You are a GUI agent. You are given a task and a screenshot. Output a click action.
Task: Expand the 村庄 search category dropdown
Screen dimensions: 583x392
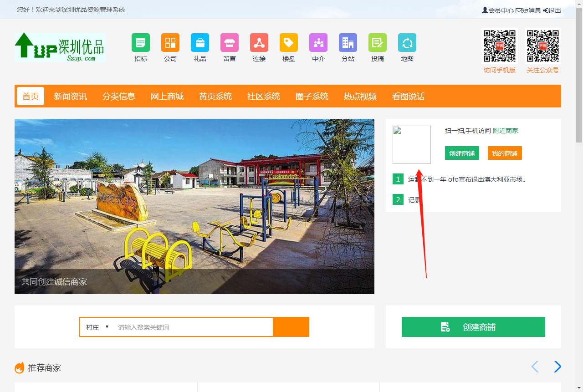pos(97,327)
